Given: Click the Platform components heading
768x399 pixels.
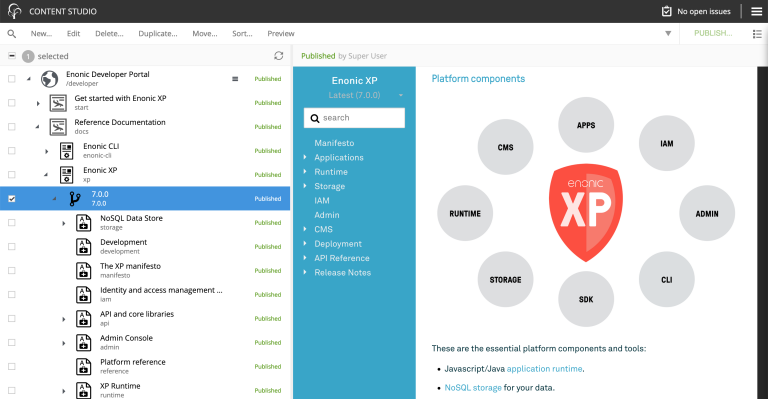Looking at the screenshot, I should [x=478, y=79].
